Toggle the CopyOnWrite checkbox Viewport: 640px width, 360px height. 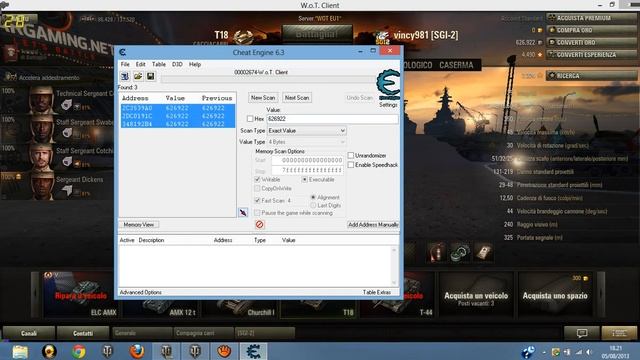click(257, 189)
